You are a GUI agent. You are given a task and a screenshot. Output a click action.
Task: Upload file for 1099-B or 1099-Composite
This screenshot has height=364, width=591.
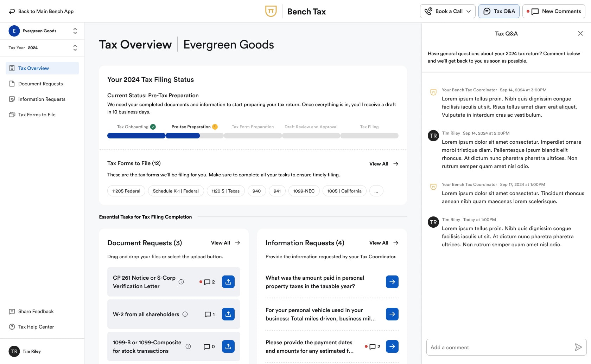[228, 346]
